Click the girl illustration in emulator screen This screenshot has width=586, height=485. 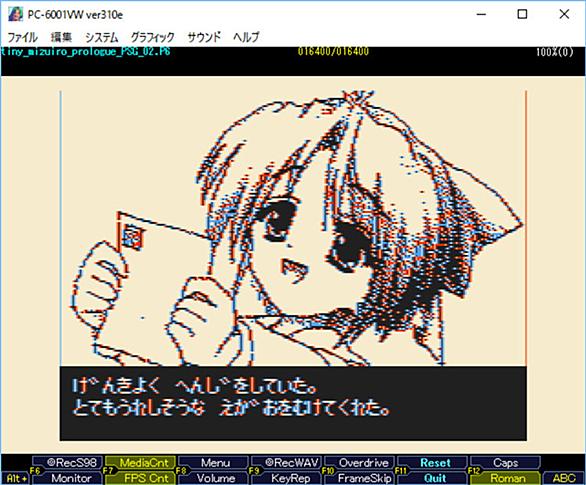pos(293,228)
